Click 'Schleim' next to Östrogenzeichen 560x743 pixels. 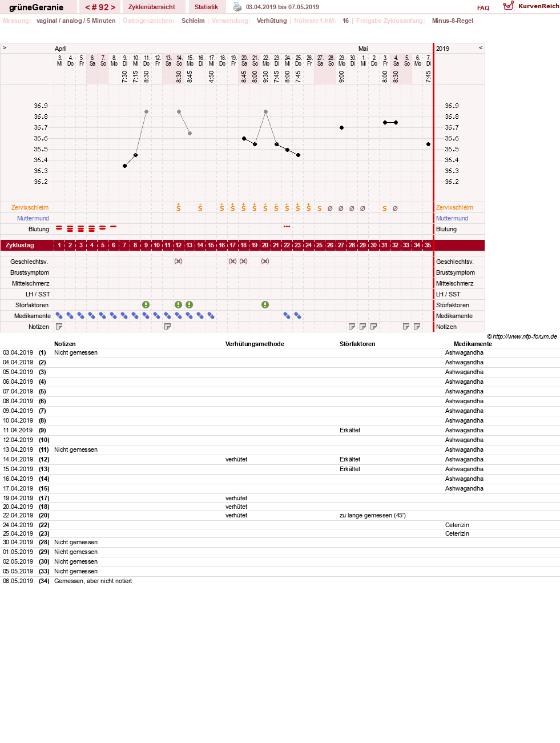coord(193,21)
